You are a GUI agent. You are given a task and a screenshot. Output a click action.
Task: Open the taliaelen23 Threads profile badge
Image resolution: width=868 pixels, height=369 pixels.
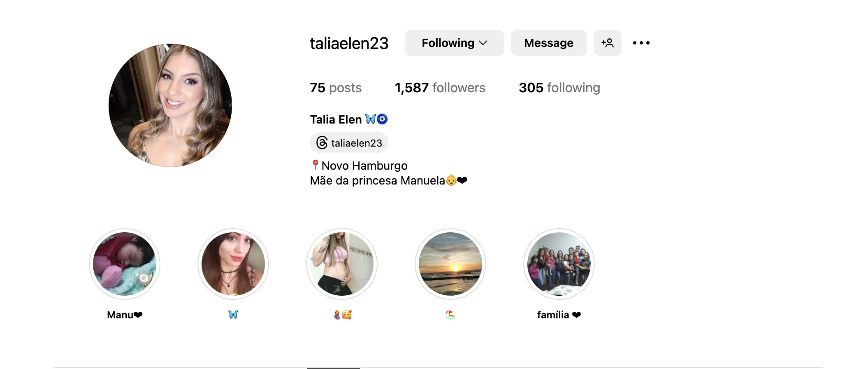click(349, 143)
